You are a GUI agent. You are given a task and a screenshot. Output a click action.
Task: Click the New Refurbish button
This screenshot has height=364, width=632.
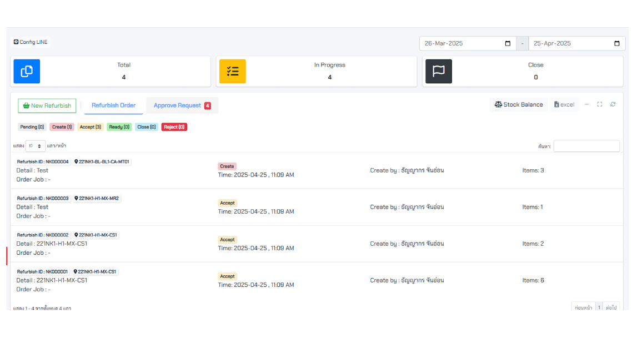(47, 105)
